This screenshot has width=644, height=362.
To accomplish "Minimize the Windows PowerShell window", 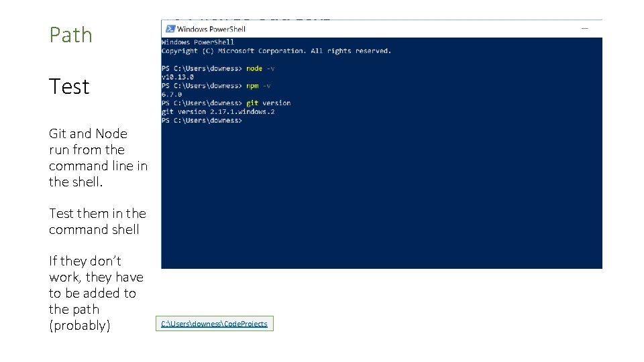I will click(585, 29).
